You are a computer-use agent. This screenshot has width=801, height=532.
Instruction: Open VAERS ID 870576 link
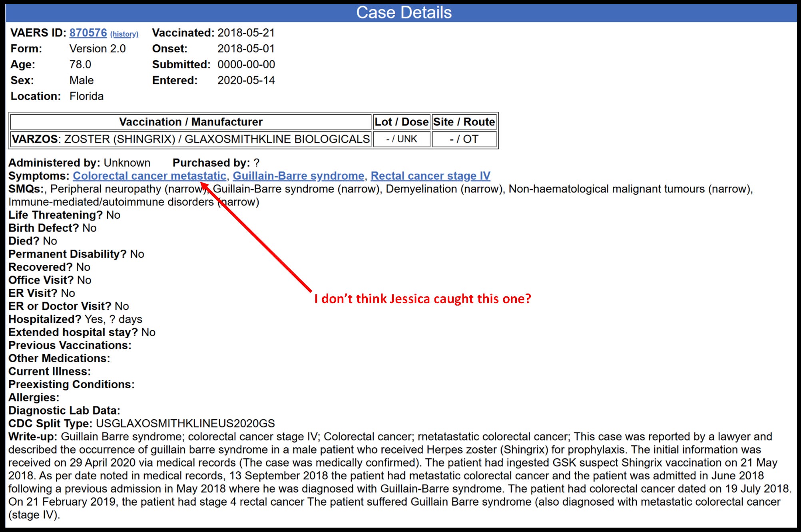pyautogui.click(x=88, y=33)
